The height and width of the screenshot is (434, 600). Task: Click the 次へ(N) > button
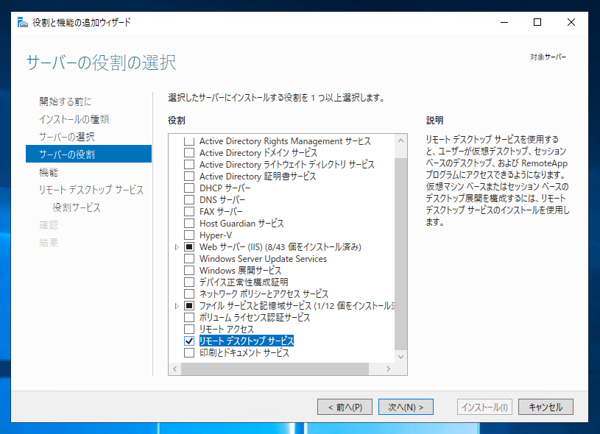[x=406, y=407]
